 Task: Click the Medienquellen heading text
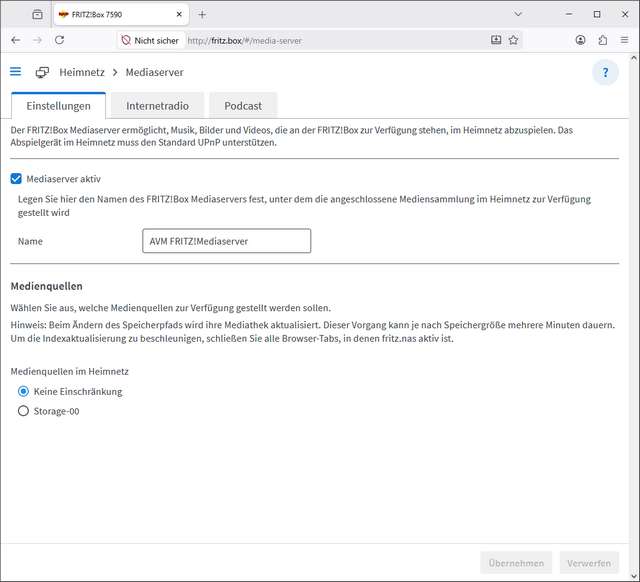(x=47, y=286)
